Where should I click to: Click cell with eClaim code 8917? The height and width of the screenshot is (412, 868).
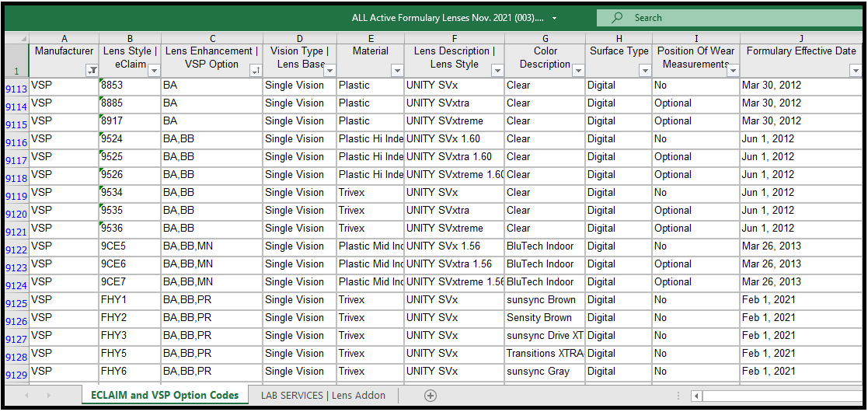131,121
